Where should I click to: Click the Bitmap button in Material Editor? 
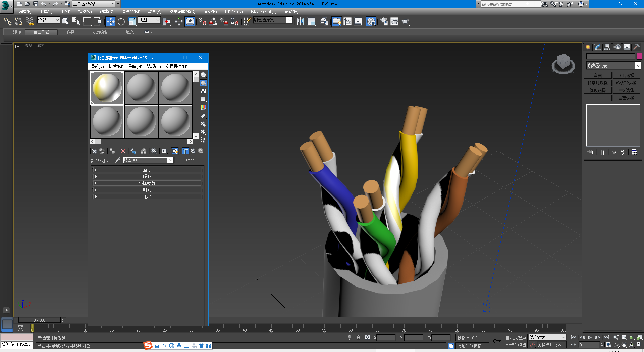(189, 160)
